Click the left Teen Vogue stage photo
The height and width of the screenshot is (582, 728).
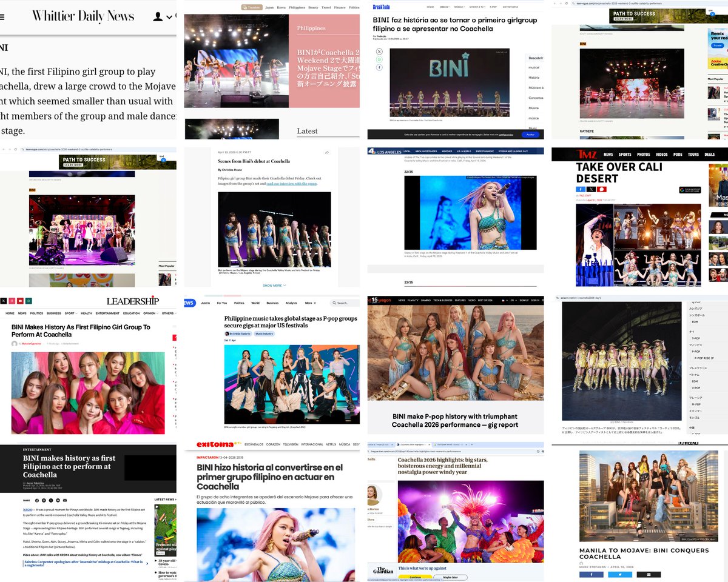click(x=81, y=230)
